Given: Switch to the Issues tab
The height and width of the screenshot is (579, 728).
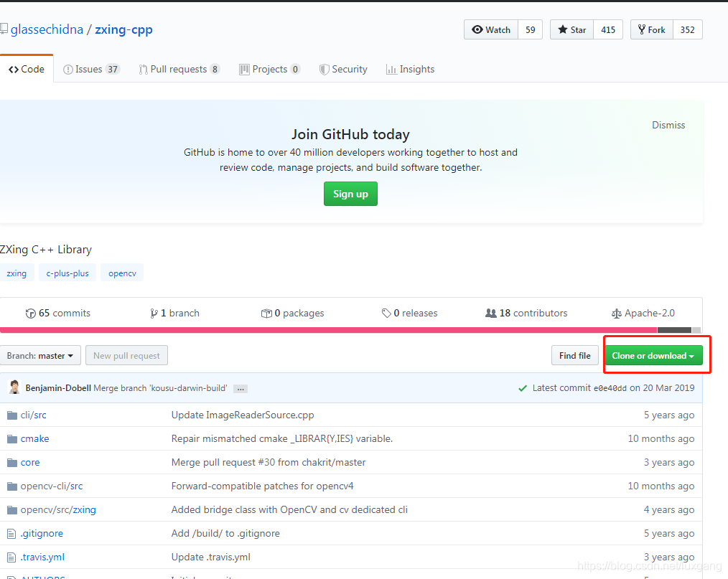Looking at the screenshot, I should [90, 69].
